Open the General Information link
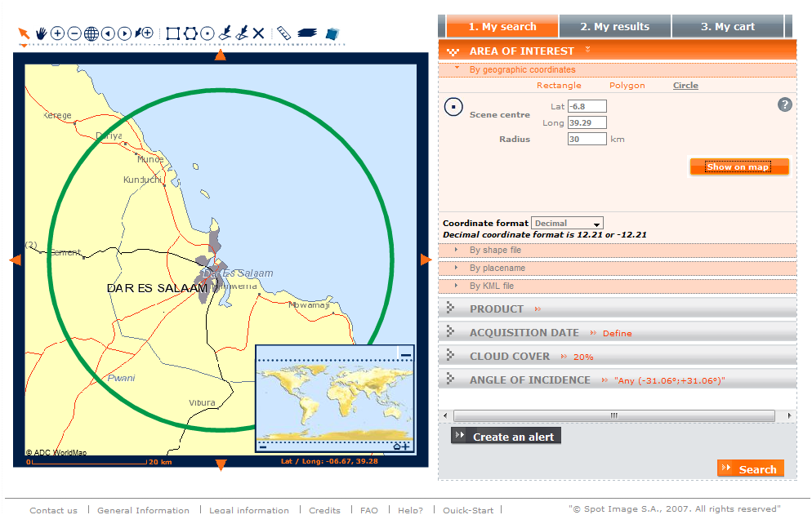This screenshot has height=515, width=812. [x=144, y=510]
